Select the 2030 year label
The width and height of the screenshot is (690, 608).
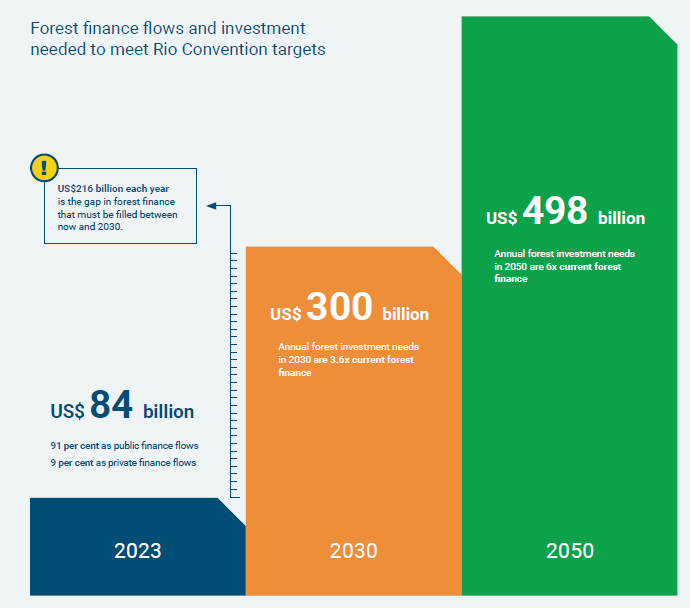coord(353,551)
